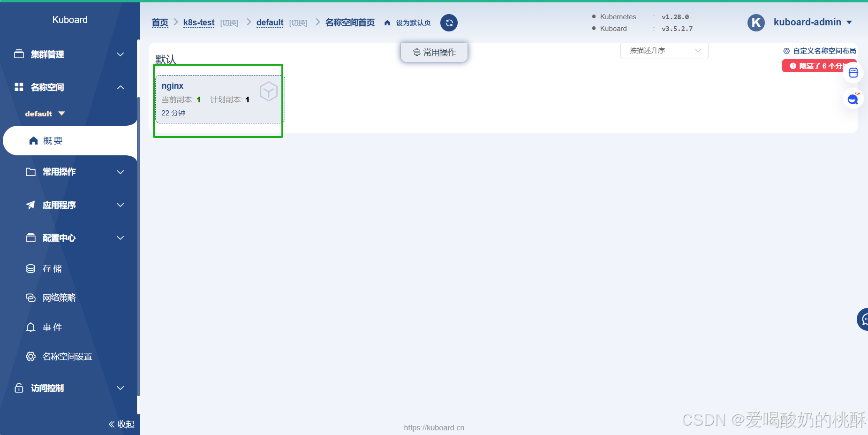Click the 22 分钟 age text
868x435 pixels.
click(x=174, y=113)
